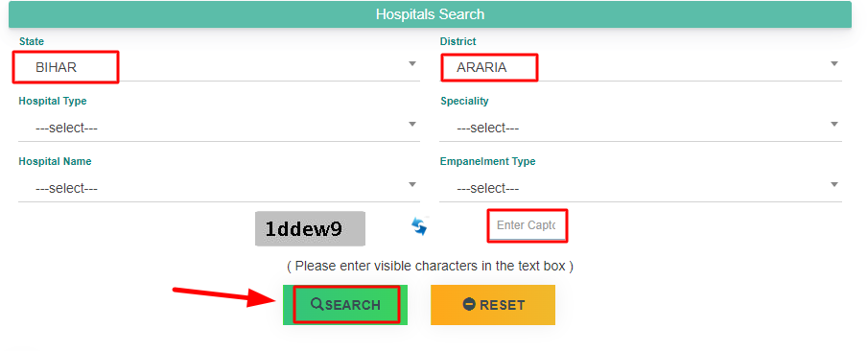Click the magnifier icon on Search button
The width and height of the screenshot is (868, 351).
click(317, 304)
